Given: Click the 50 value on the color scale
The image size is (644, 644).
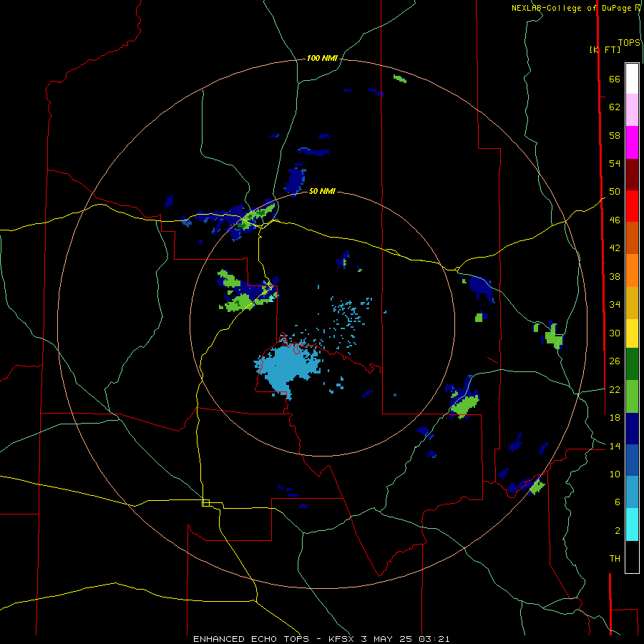Looking at the screenshot, I should (615, 192).
